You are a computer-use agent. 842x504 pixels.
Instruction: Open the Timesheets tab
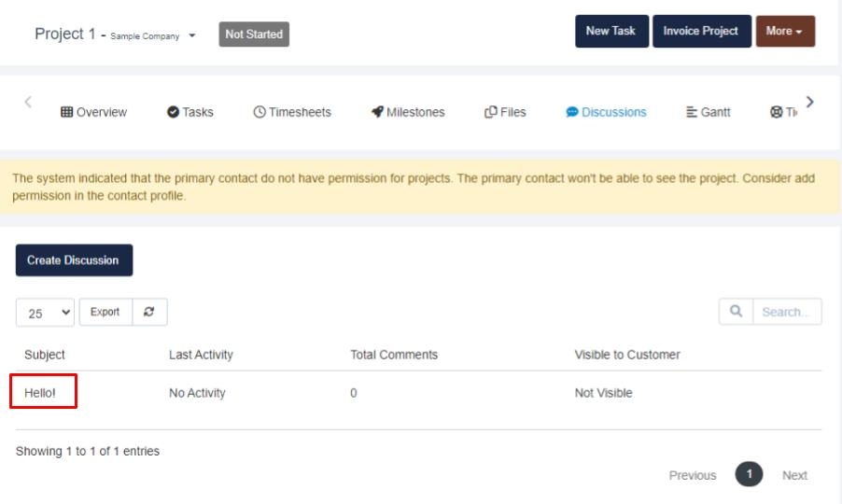click(x=292, y=112)
